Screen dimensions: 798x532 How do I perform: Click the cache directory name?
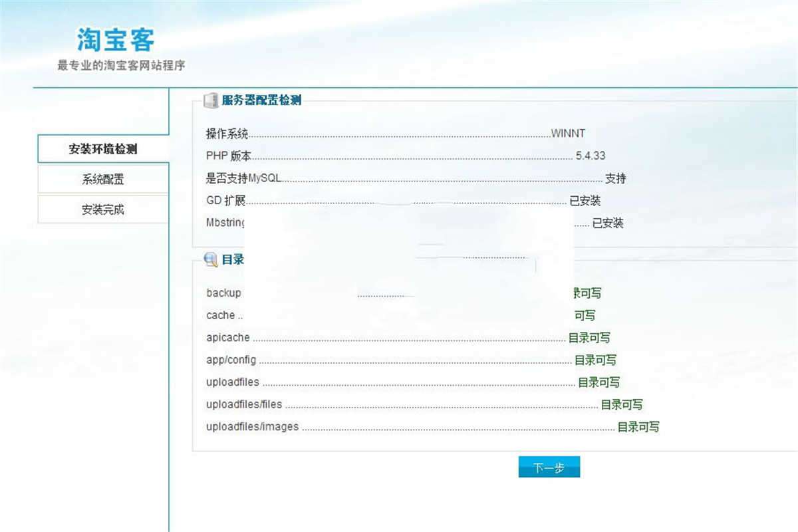pos(221,315)
